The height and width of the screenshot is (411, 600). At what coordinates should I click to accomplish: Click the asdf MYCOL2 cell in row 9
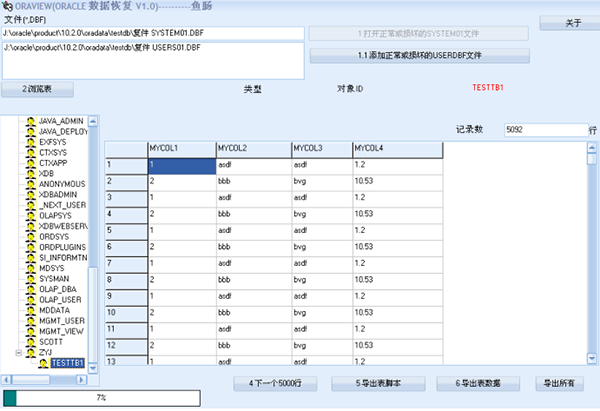tap(254, 298)
